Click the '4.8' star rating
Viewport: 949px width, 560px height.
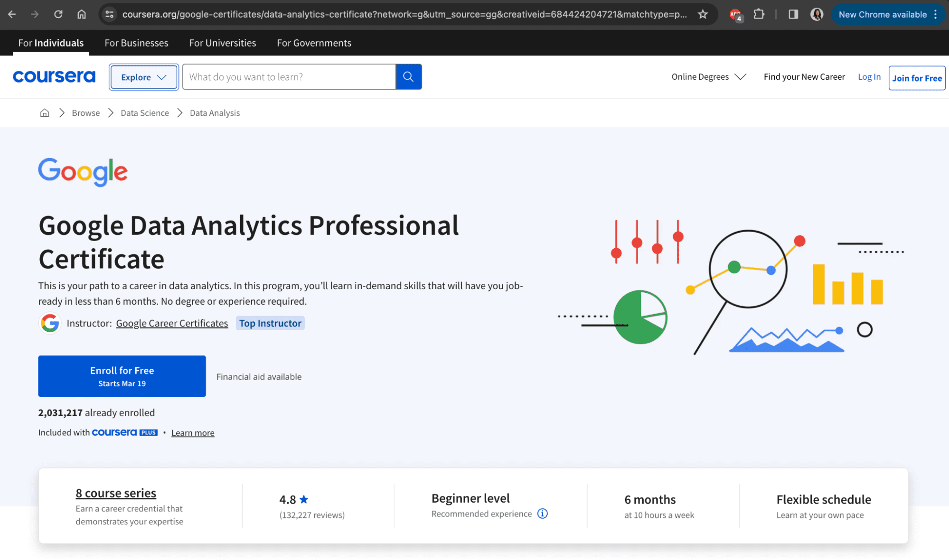294,499
